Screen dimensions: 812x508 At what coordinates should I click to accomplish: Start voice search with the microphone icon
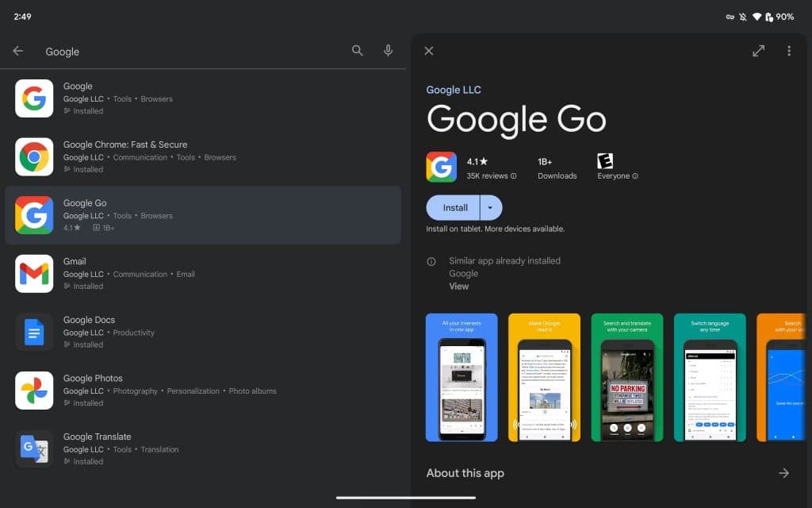(x=388, y=50)
